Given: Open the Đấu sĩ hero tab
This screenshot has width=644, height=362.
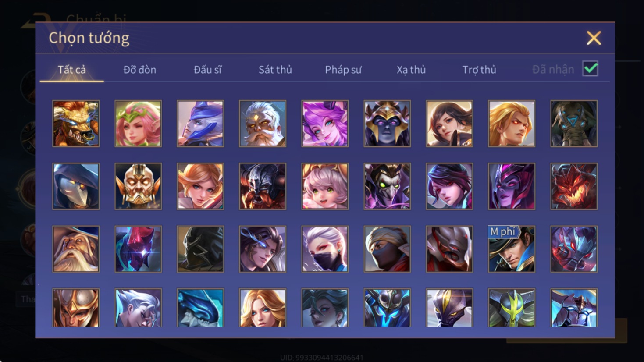Looking at the screenshot, I should click(207, 70).
